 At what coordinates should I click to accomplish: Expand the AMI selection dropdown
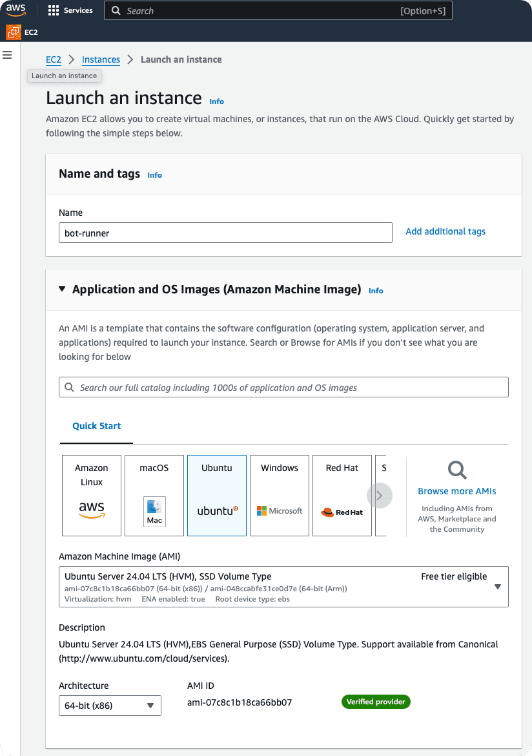click(x=497, y=587)
